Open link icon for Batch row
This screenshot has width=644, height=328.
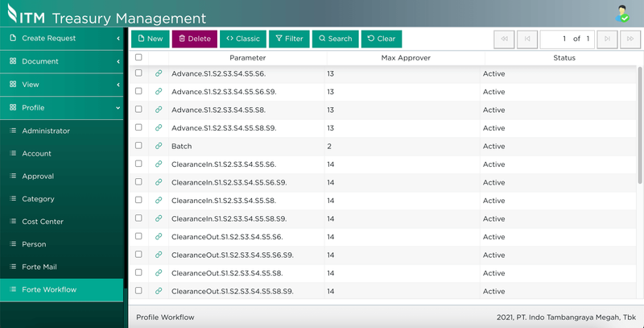[x=159, y=146]
